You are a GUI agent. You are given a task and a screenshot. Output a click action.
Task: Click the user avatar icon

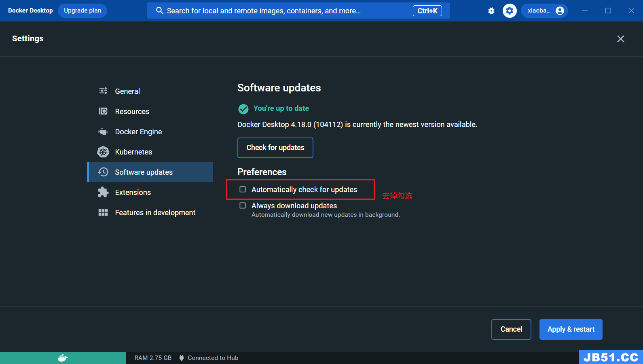560,11
